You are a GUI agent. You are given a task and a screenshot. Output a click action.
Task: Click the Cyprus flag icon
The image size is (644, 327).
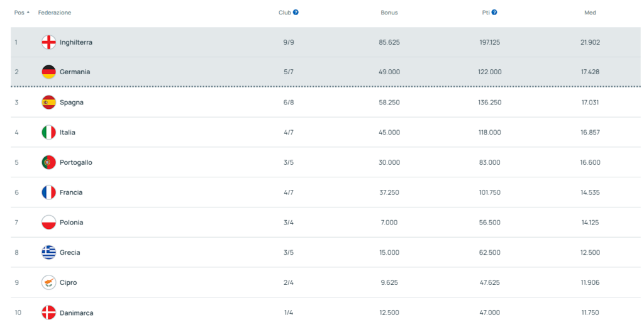[x=49, y=282]
